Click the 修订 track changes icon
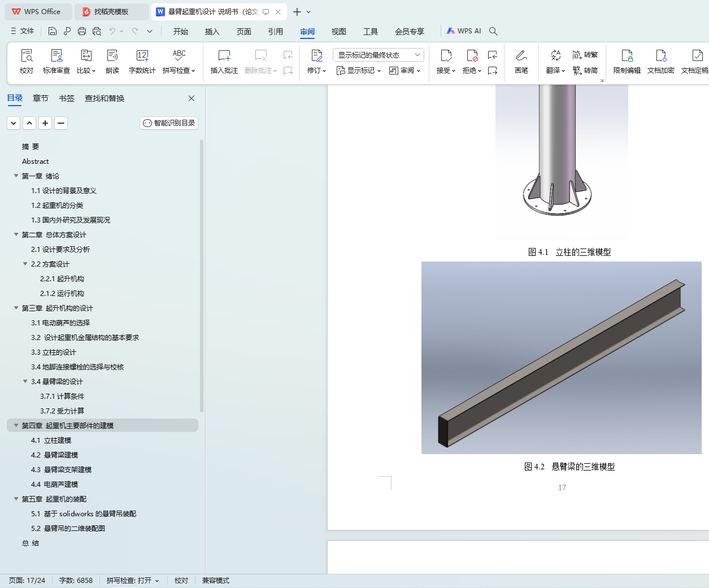 click(x=317, y=62)
